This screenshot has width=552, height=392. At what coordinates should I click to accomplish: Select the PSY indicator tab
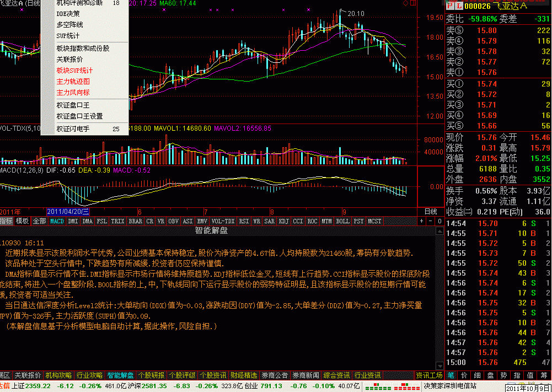[x=359, y=221]
